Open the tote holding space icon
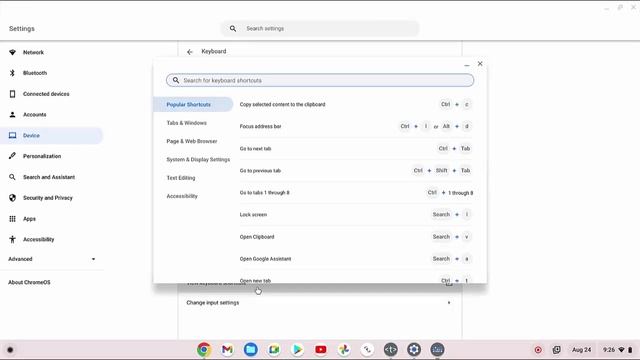Screen dimensions: 640x360 pos(556,350)
